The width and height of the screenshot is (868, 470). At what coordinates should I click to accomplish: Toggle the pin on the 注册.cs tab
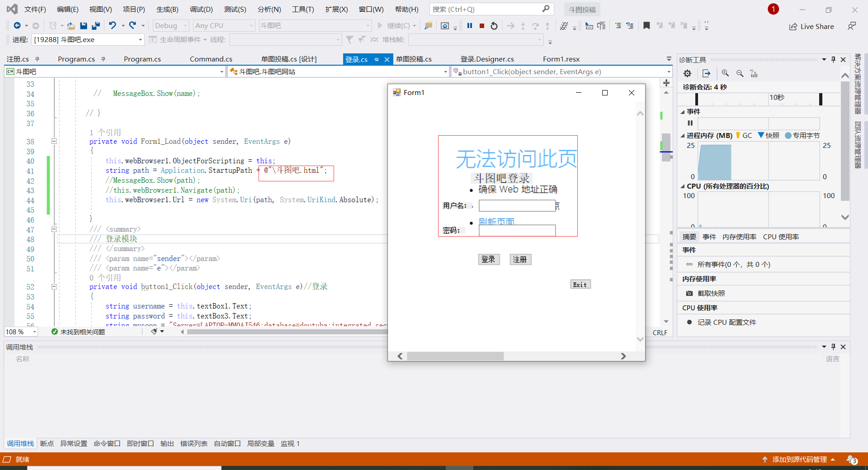(37, 59)
